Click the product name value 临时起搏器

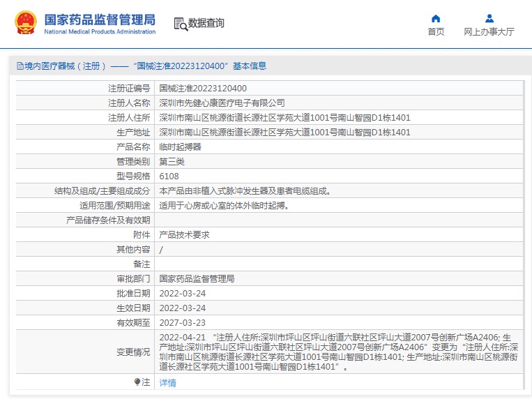(180, 147)
